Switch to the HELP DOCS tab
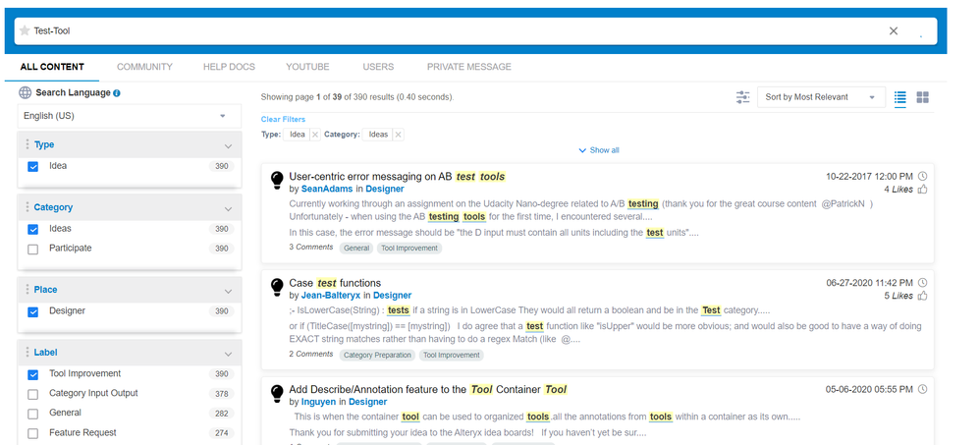Image resolution: width=980 pixels, height=445 pixels. point(229,66)
